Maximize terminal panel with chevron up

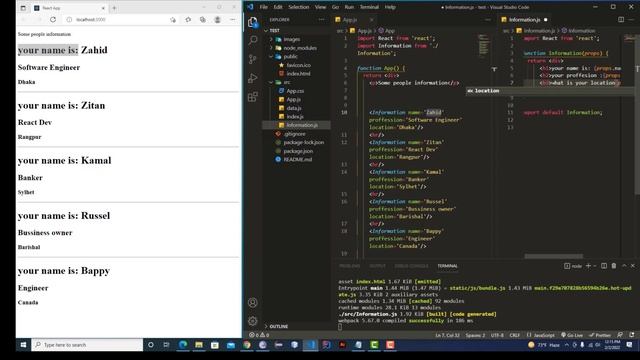(624, 266)
